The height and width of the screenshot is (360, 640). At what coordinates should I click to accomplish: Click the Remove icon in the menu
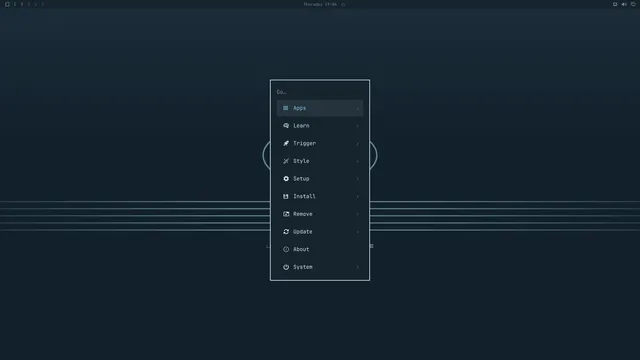(x=286, y=214)
